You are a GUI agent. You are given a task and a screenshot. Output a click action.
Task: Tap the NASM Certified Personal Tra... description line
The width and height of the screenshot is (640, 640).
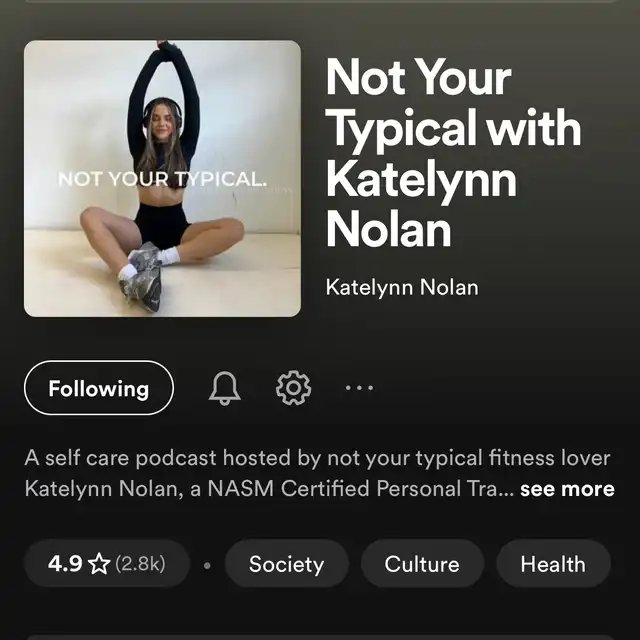coord(269,489)
